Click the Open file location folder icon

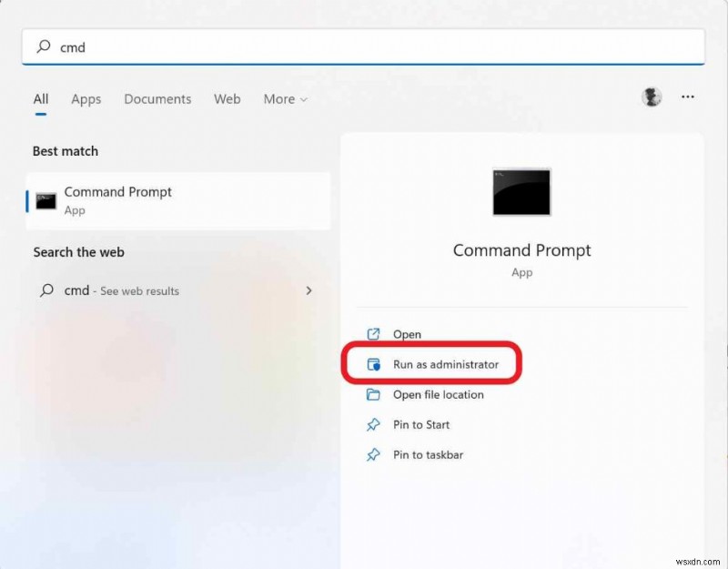[x=373, y=394]
